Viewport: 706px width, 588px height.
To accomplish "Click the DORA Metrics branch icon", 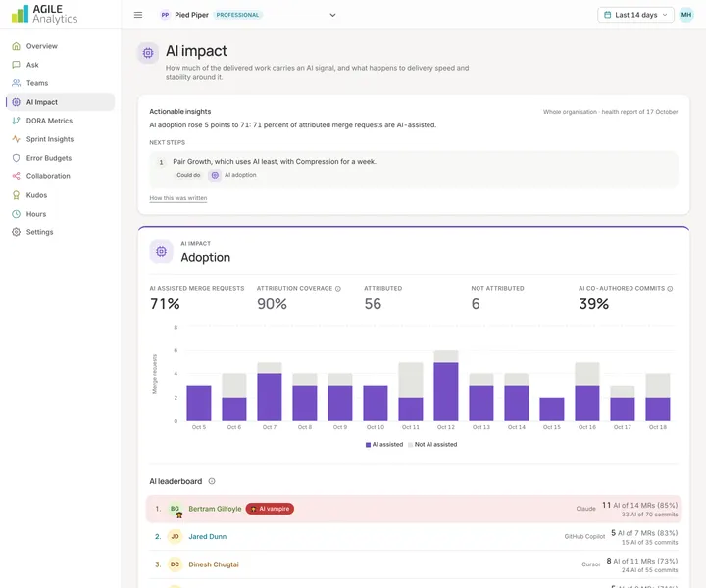I will pyautogui.click(x=17, y=121).
